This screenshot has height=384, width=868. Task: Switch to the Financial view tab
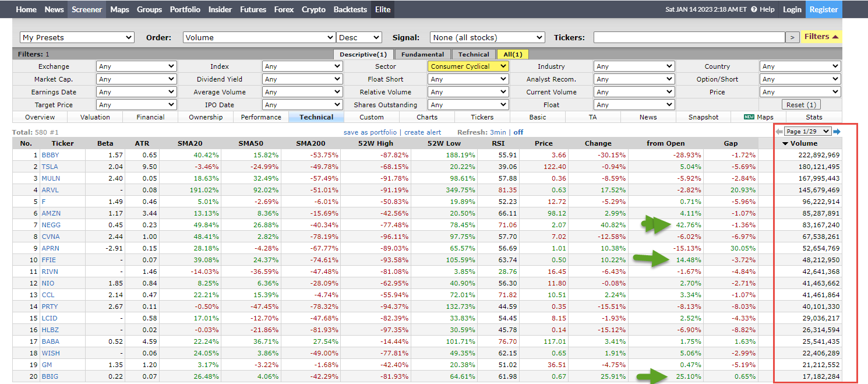pyautogui.click(x=150, y=117)
